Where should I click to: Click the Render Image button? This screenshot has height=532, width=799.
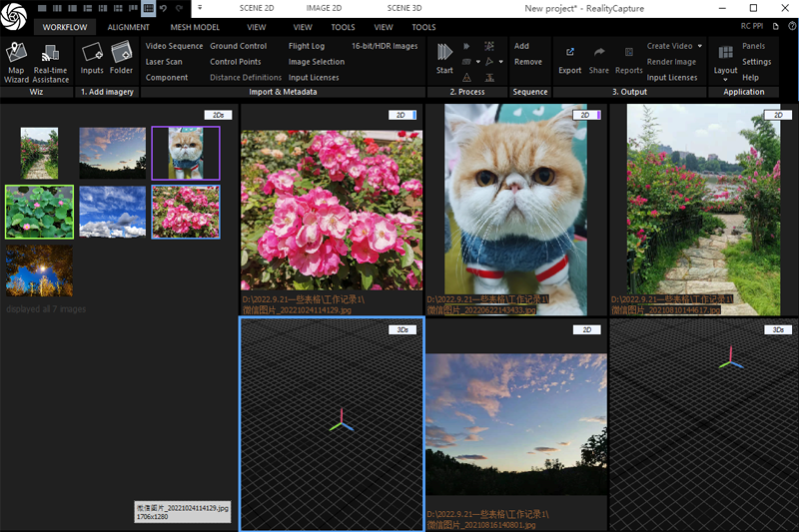point(671,62)
